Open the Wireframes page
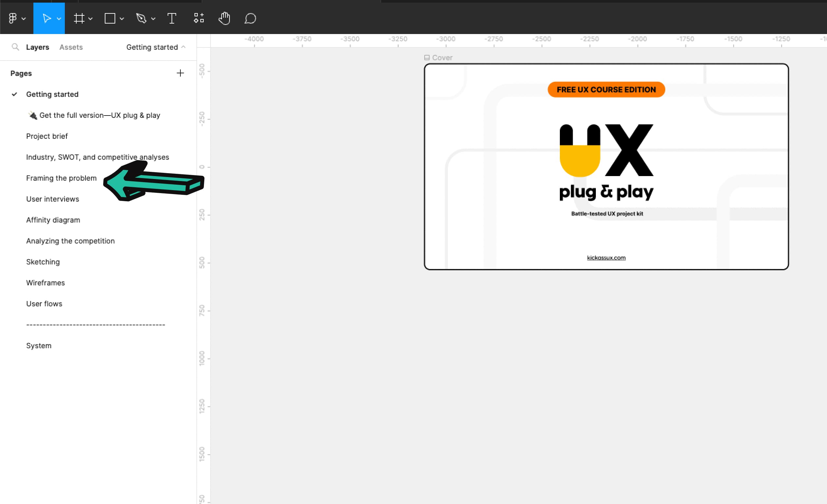 coord(45,282)
